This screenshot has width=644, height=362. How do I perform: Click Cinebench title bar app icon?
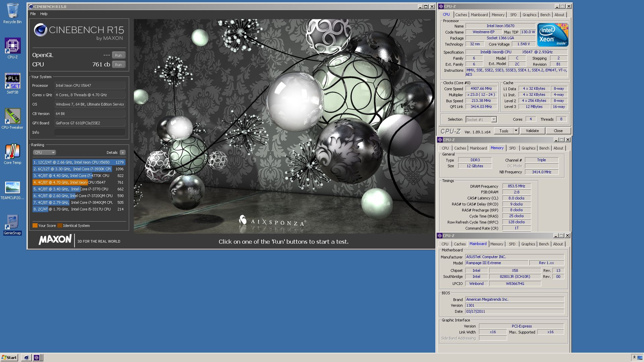pyautogui.click(x=31, y=6)
